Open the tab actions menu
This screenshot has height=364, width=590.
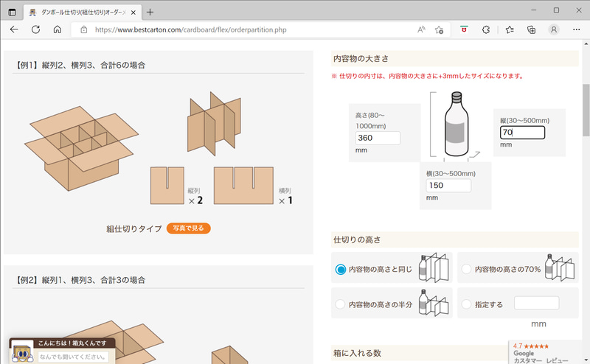pos(12,13)
